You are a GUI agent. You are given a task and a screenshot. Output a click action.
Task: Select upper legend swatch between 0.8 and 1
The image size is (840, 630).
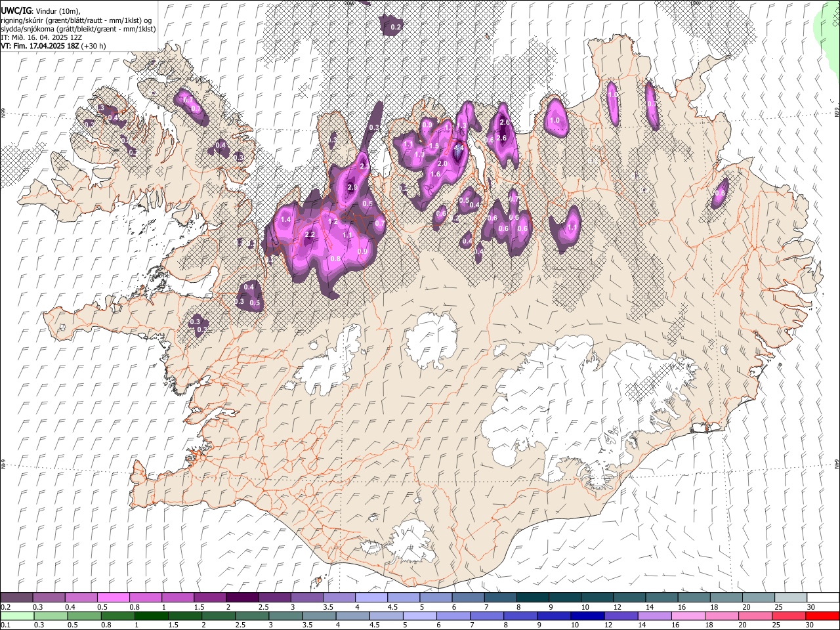145,597
